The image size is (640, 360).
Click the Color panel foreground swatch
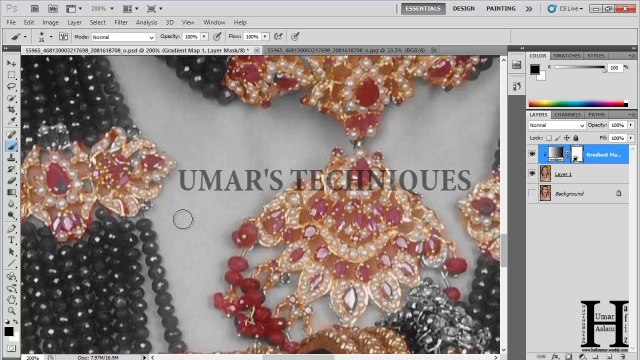point(535,69)
